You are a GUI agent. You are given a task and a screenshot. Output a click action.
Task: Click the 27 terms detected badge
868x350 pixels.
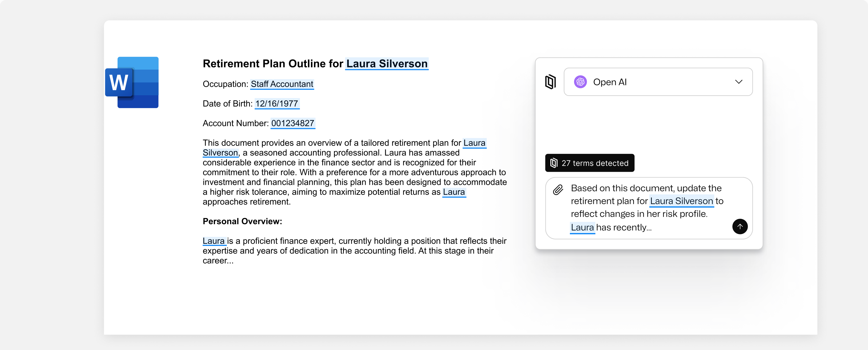[589, 163]
